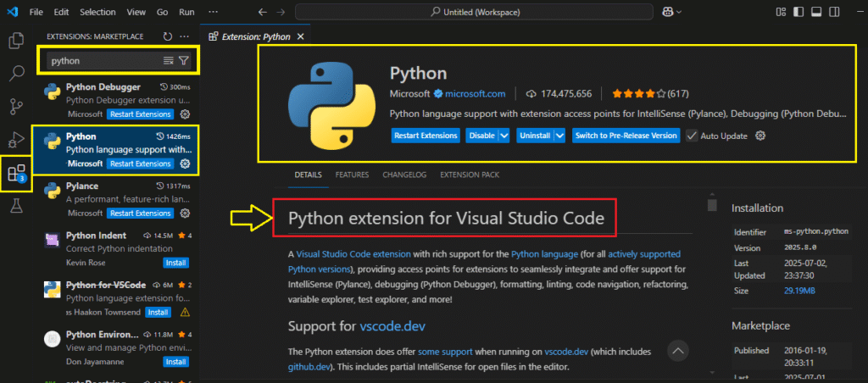Toggle bottom Panel layout icon
Image resolution: width=868 pixels, height=383 pixels.
(816, 12)
